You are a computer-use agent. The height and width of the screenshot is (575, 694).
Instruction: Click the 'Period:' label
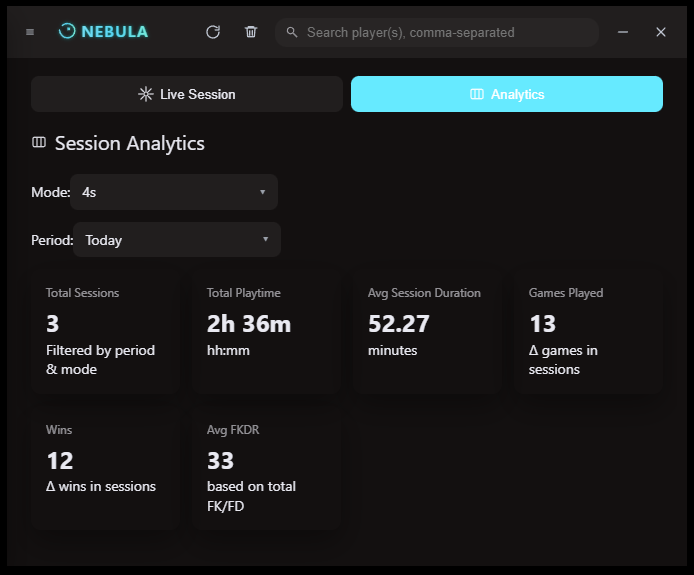pyautogui.click(x=52, y=240)
